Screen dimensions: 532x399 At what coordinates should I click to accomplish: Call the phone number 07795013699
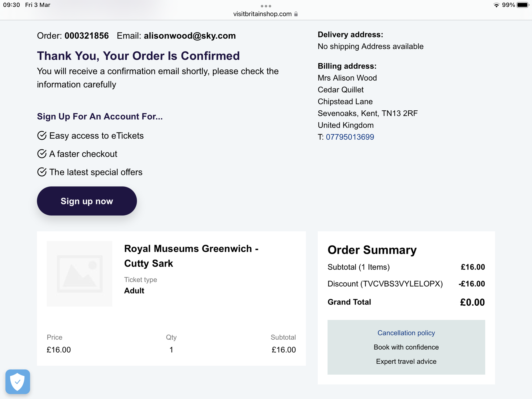click(350, 137)
